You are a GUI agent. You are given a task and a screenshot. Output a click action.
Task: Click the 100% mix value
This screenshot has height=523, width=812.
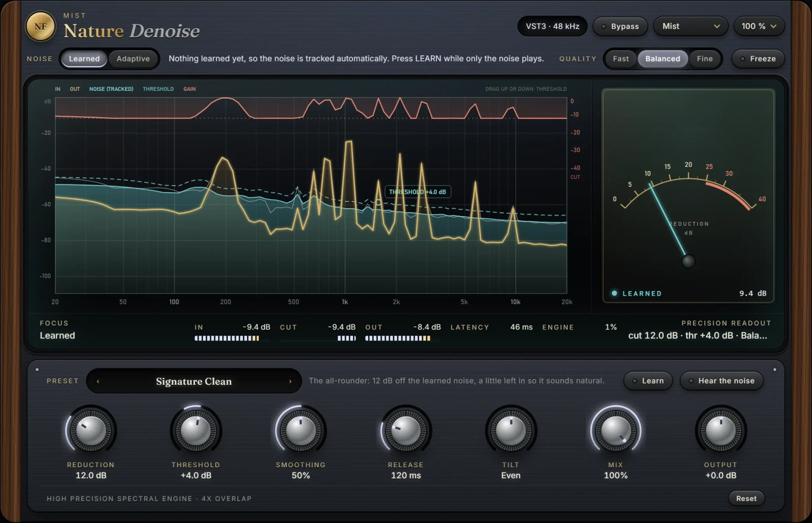(x=616, y=476)
